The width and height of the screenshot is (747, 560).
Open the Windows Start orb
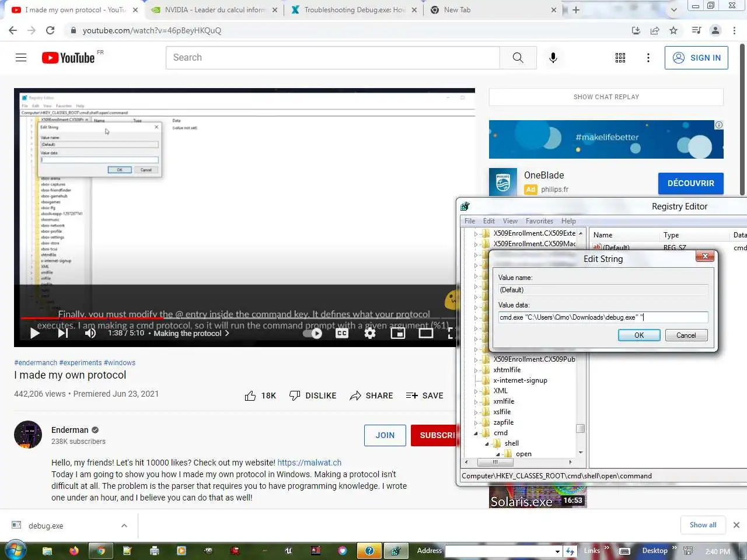tap(15, 550)
